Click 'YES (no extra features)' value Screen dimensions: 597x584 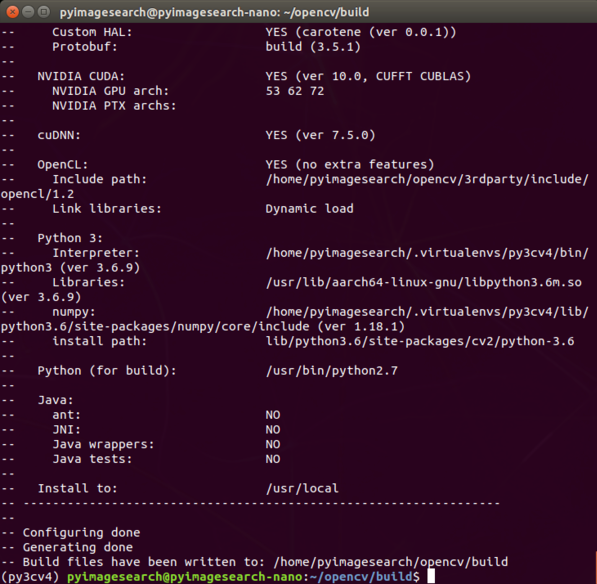[x=350, y=164]
